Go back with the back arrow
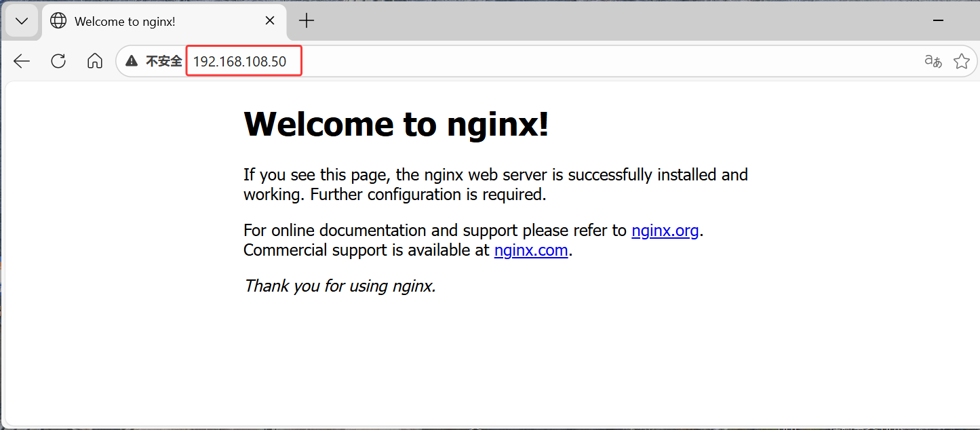Screen dimensions: 980x430 coord(22,62)
